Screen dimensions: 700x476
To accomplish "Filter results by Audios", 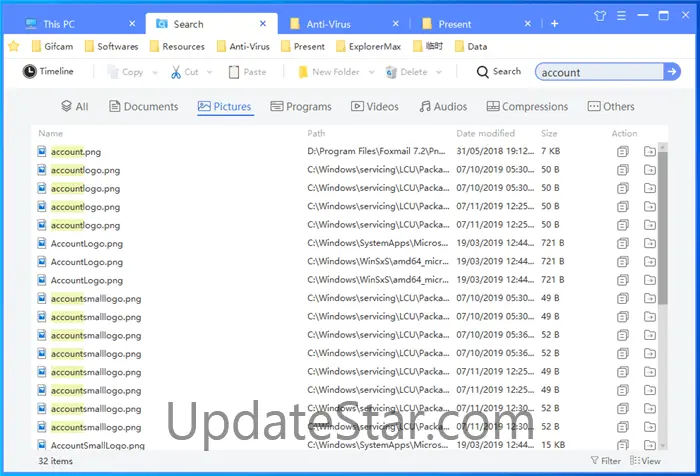I will [x=443, y=107].
